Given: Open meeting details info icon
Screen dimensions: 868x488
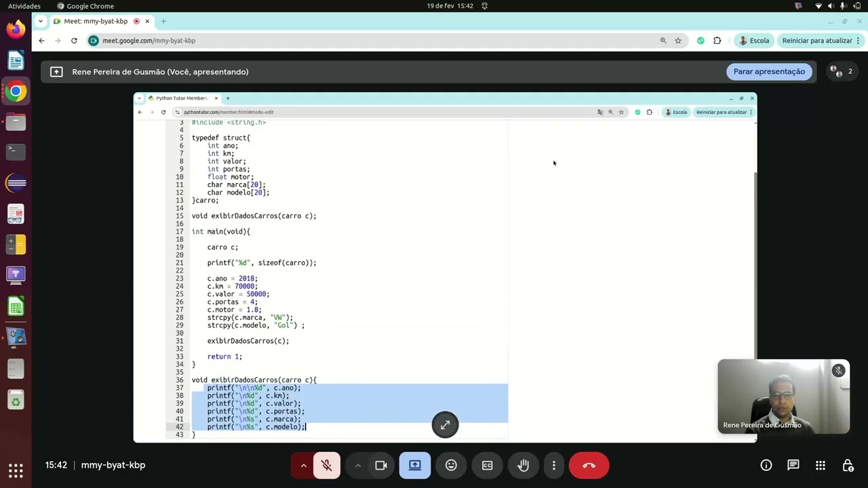Looking at the screenshot, I should tap(766, 465).
